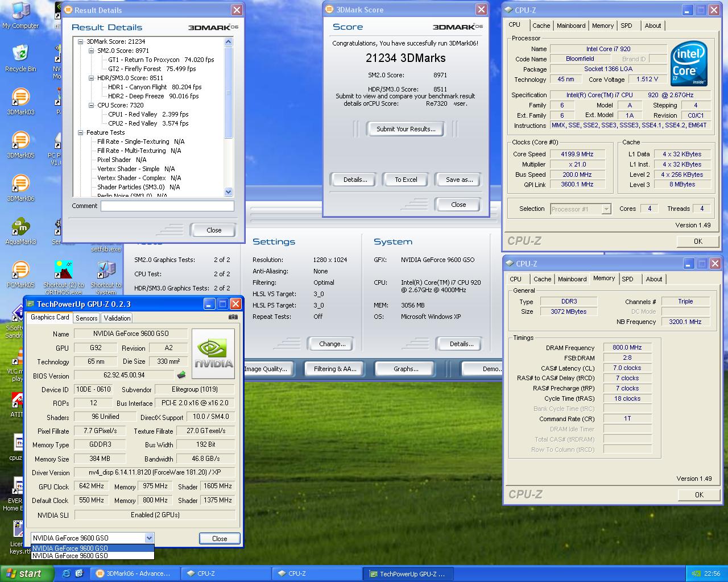
Task: Collapse the SM2.0 Score tree node
Action: pyautogui.click(x=91, y=51)
